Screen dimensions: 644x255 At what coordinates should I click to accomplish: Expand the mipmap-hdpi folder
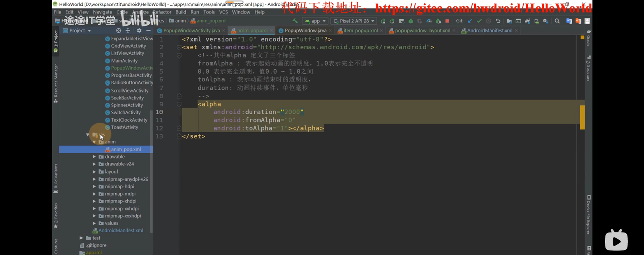[x=94, y=186]
